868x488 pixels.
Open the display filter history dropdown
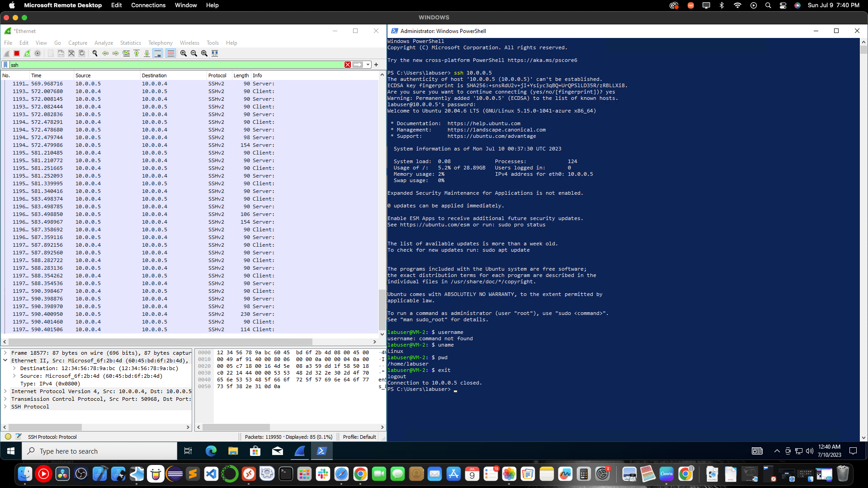pyautogui.click(x=367, y=65)
